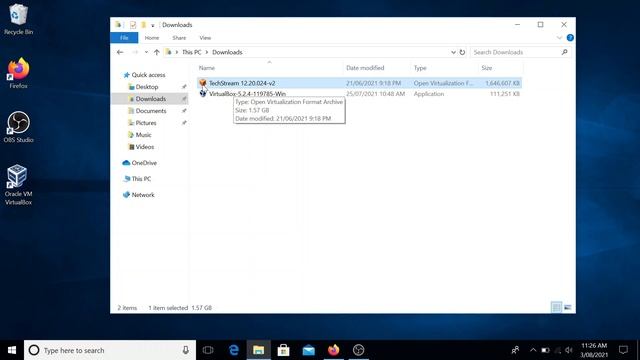Viewport: 640px width, 360px height.
Task: Open Network in the navigation pane
Action: (142, 195)
